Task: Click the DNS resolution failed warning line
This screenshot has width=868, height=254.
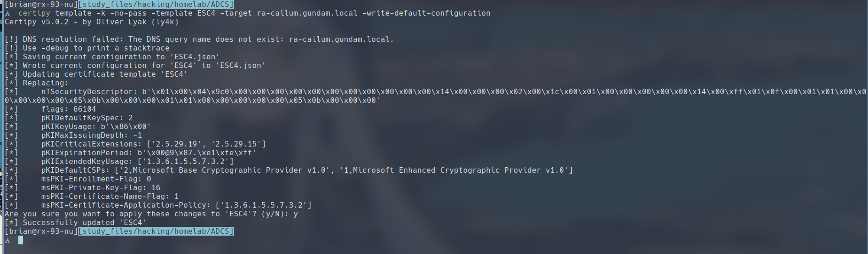Action: (199, 40)
